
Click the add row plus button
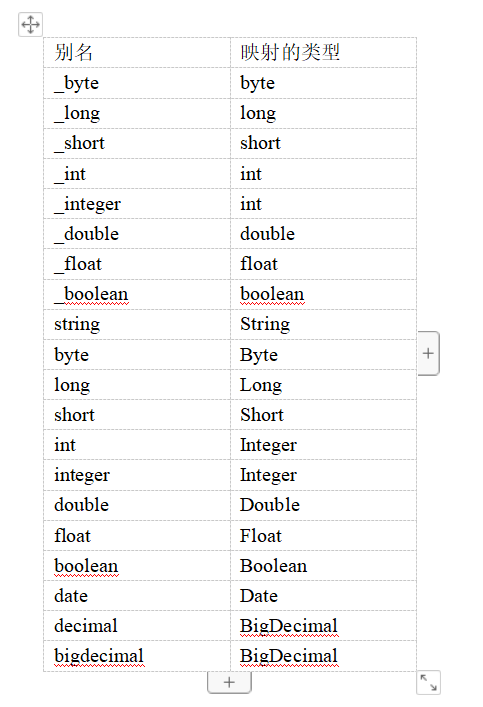point(229,682)
